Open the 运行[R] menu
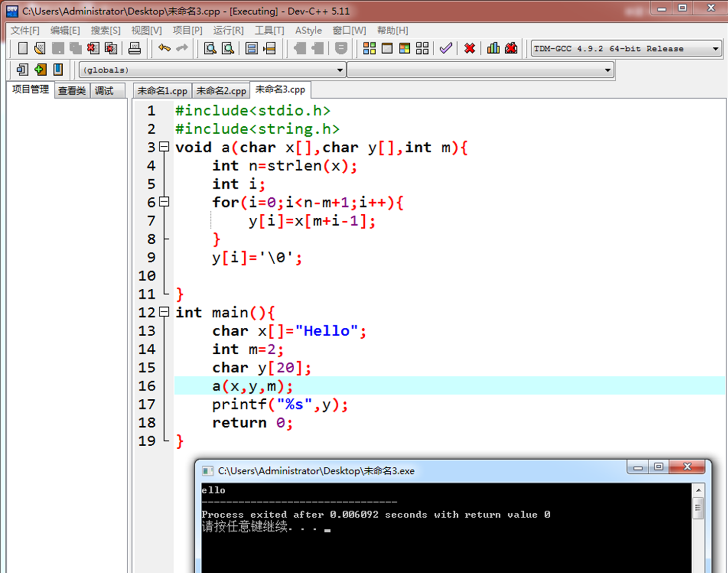The image size is (728, 573). (228, 30)
